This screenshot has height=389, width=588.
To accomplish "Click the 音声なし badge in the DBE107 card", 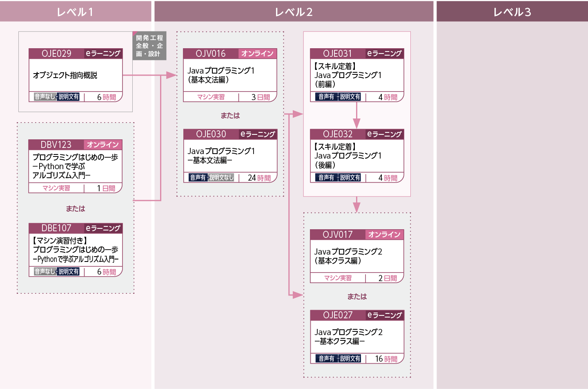I will click(45, 272).
